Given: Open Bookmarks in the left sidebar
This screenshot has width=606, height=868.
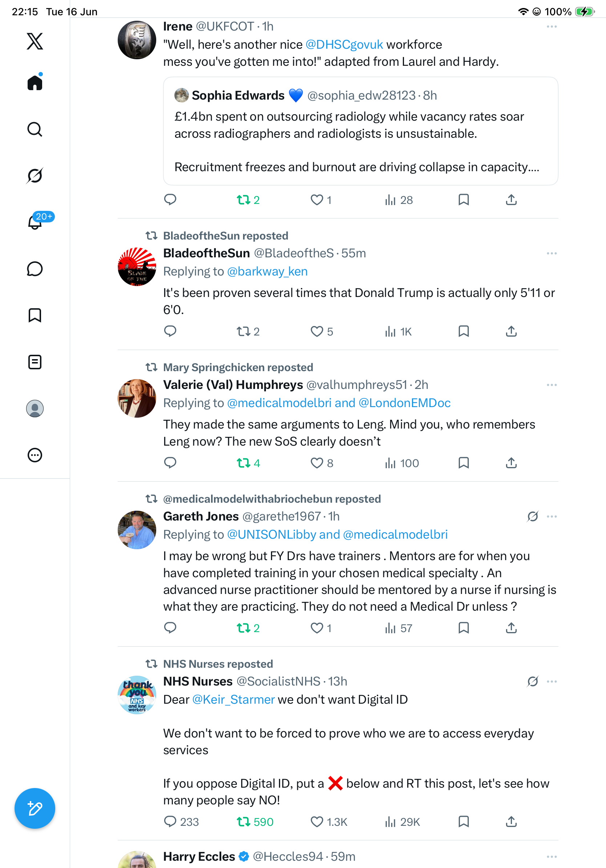Looking at the screenshot, I should click(35, 315).
